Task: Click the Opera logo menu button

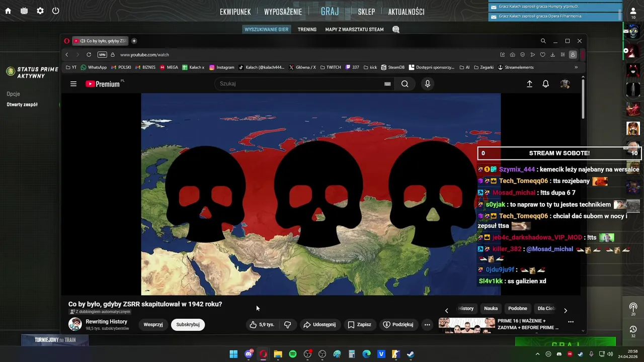Action: click(x=66, y=41)
